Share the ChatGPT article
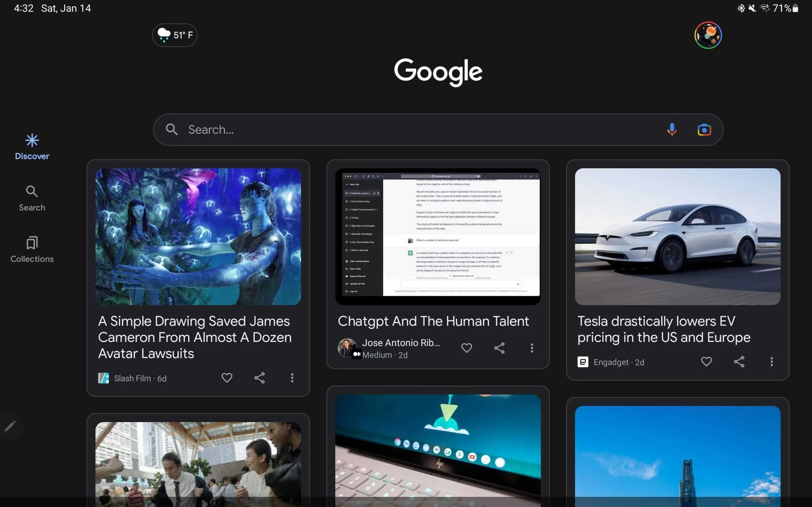Screen dimensions: 812x507 coord(499,348)
